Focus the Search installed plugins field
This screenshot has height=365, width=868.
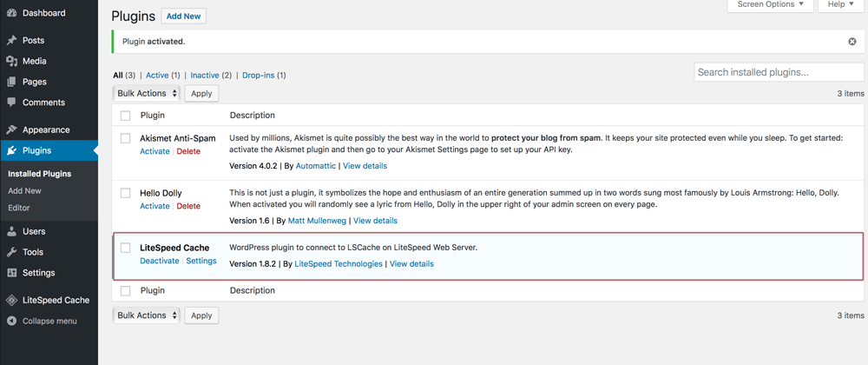click(x=779, y=72)
